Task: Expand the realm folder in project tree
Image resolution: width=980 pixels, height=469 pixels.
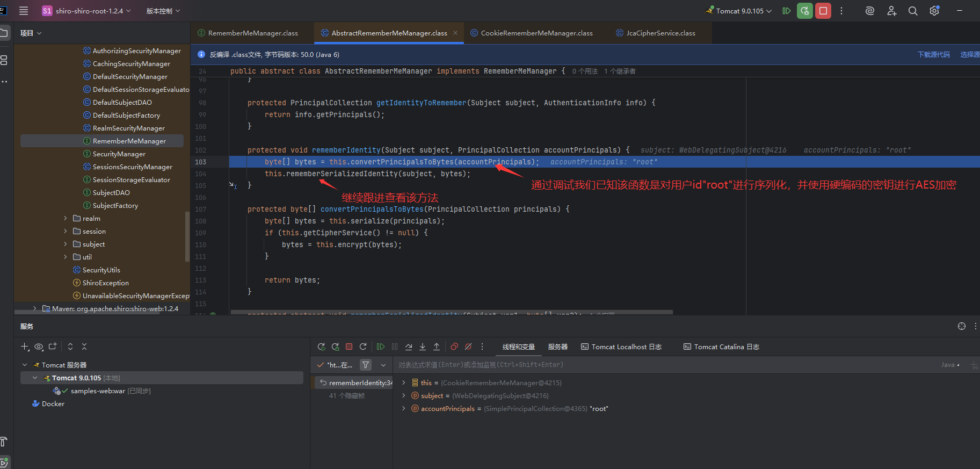Action: tap(66, 219)
